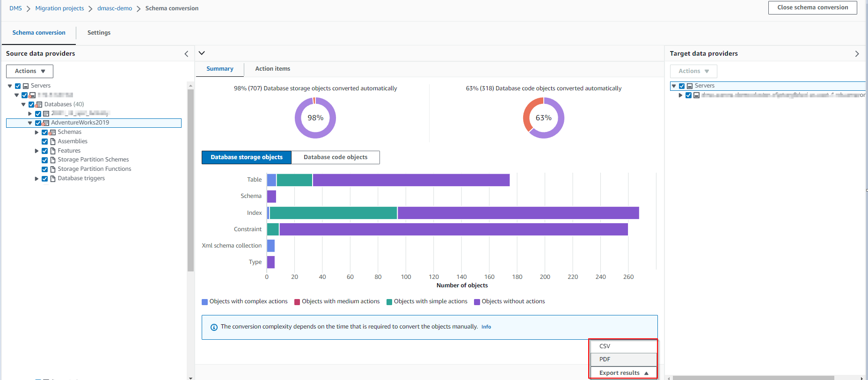Click the AdventureWorks2019 database icon
Viewport: 868px width, 380px height.
point(45,123)
